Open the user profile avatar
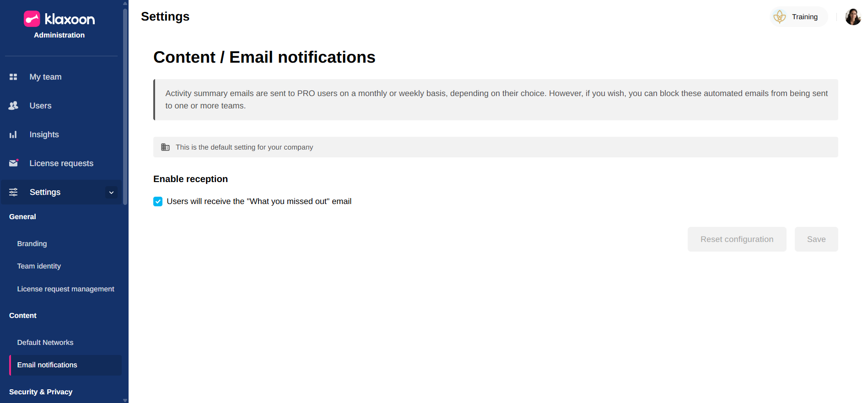The width and height of the screenshot is (868, 403). [x=852, y=17]
